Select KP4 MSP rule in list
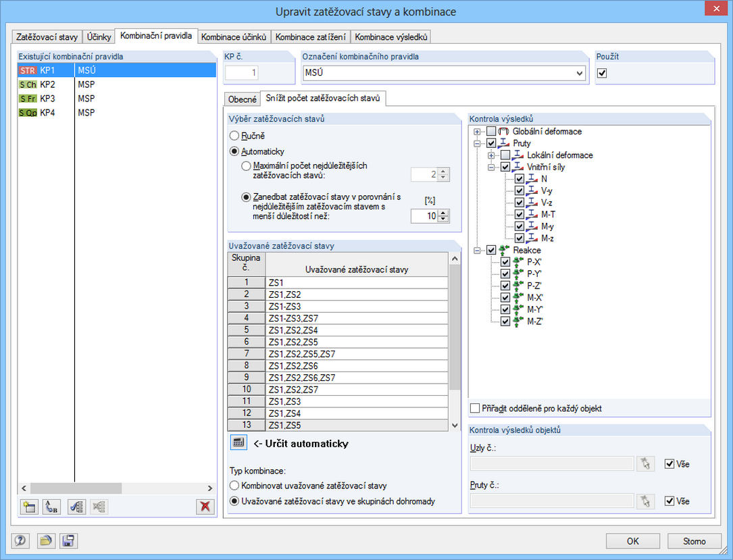The height and width of the screenshot is (560, 733). [x=117, y=113]
